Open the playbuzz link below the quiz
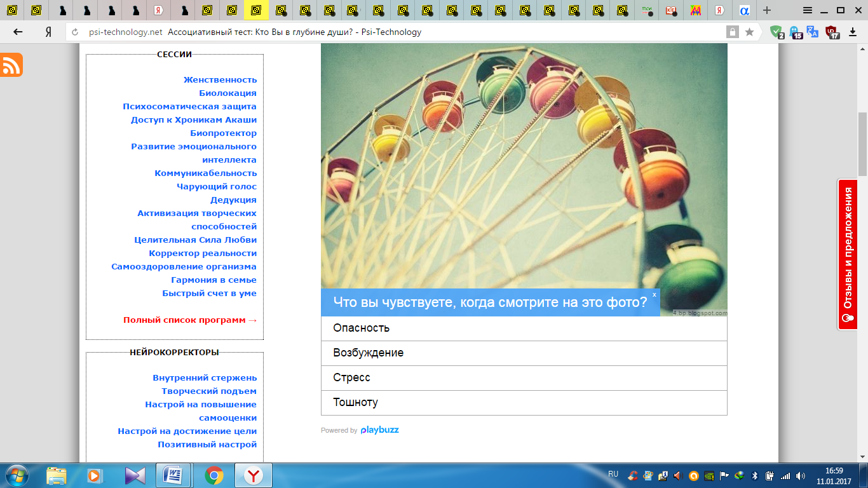868x488 pixels. 379,430
